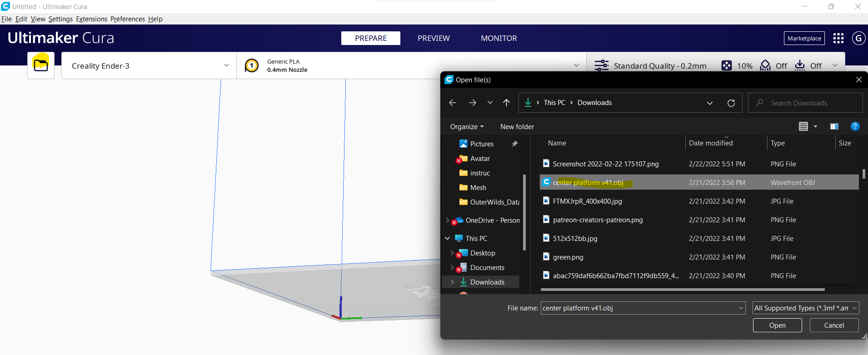
Task: Click the file list horizontal scrollbar
Action: 683,289
